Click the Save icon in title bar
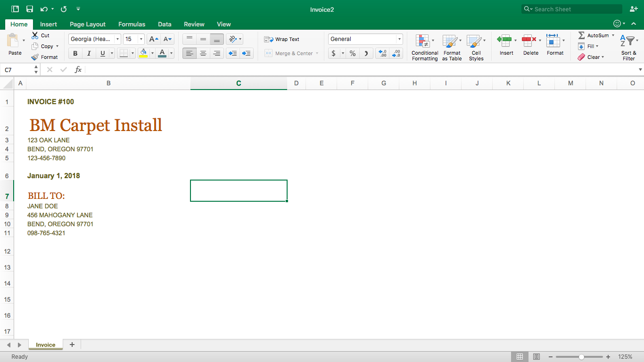This screenshot has height=362, width=644. coord(30,9)
